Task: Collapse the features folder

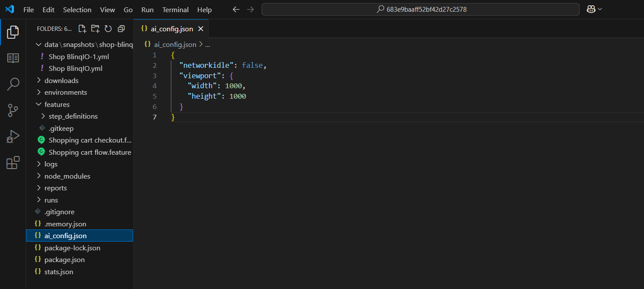Action: click(x=57, y=104)
